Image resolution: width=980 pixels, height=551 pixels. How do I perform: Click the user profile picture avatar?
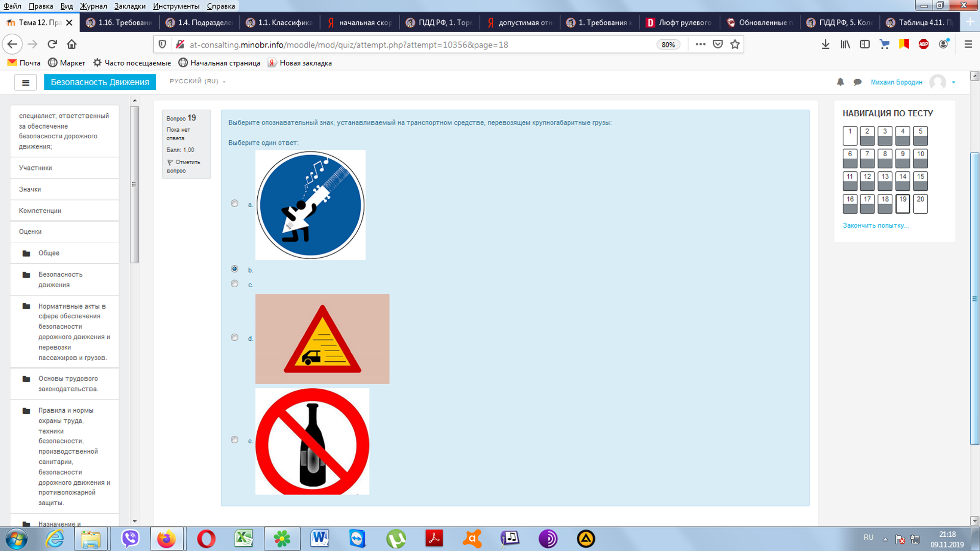pyautogui.click(x=938, y=82)
